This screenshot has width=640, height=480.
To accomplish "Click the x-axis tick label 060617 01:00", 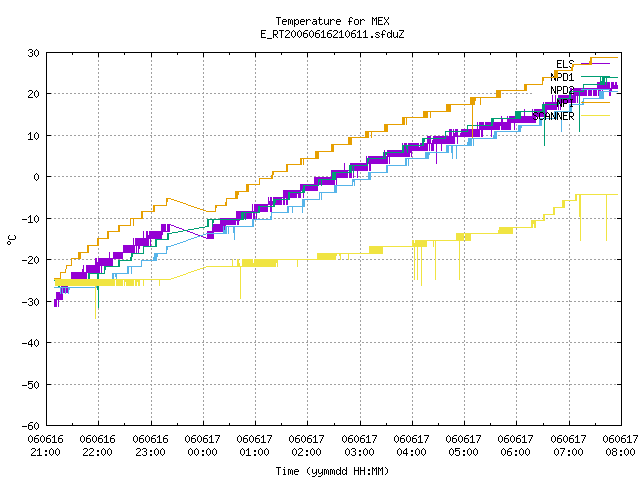I will pos(255,446).
